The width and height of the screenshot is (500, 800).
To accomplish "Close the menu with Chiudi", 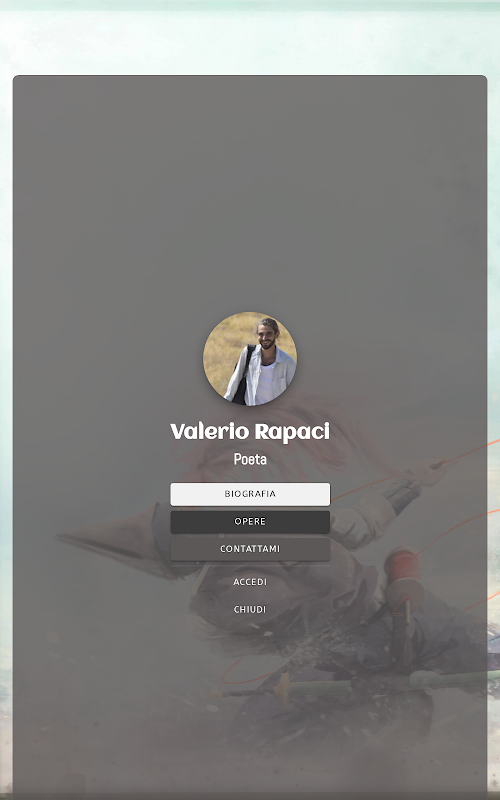I will pos(250,609).
